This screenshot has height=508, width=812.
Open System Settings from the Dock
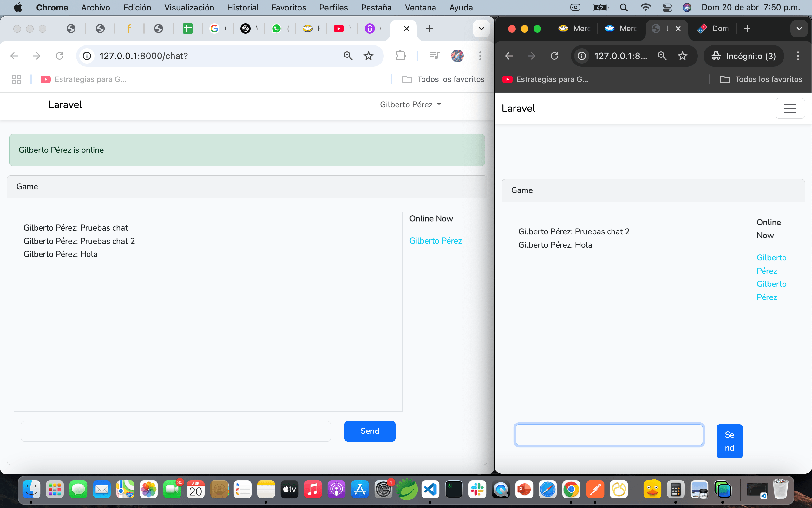point(383,490)
